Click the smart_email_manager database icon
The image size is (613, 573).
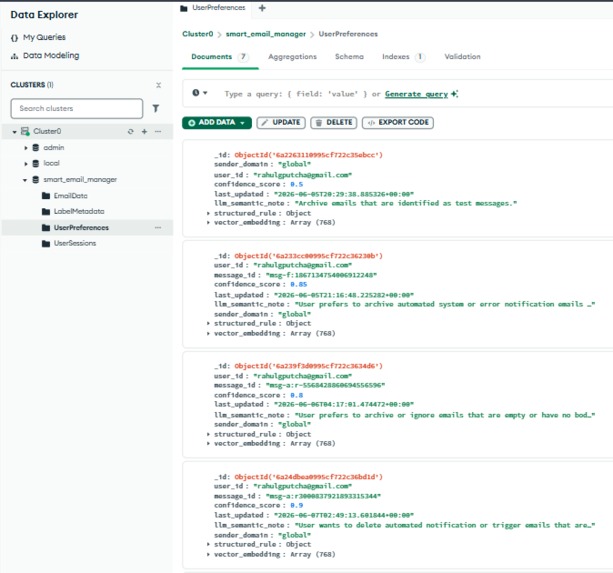36,179
